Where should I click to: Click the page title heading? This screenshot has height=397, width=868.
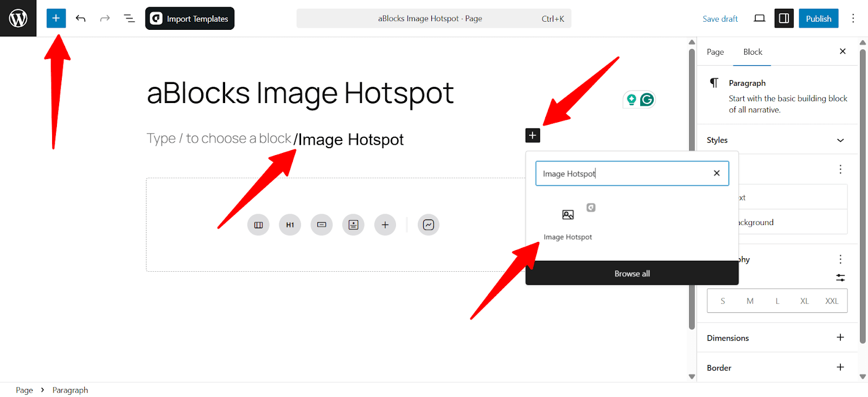tap(300, 93)
